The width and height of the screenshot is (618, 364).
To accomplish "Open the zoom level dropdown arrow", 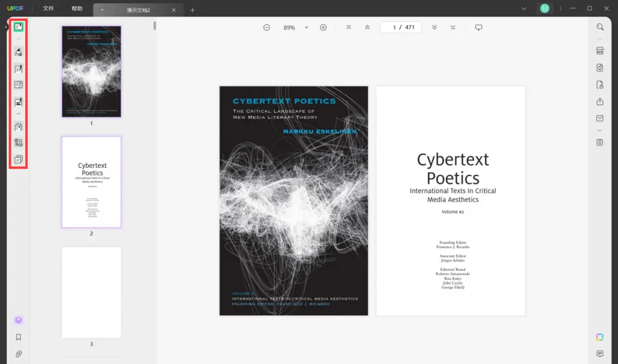I will (x=307, y=28).
